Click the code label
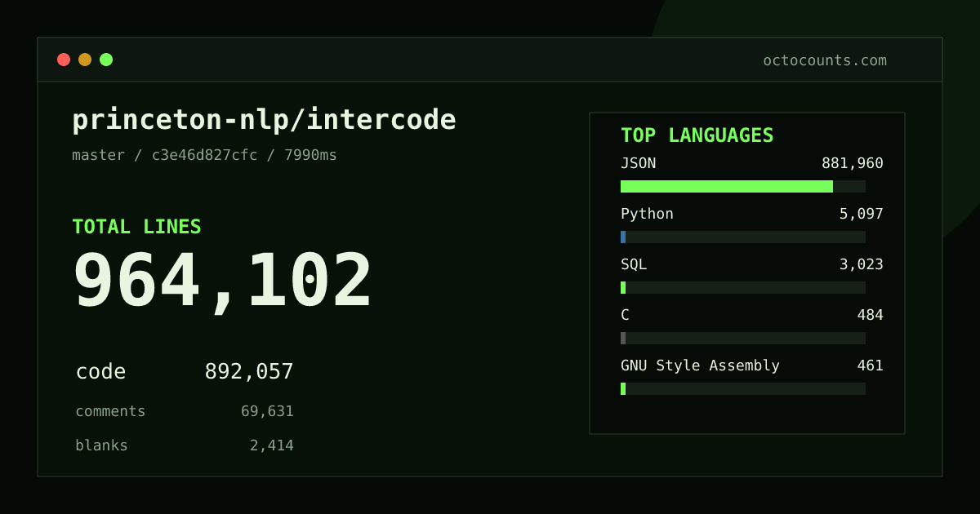This screenshot has width=980, height=514. [100, 372]
